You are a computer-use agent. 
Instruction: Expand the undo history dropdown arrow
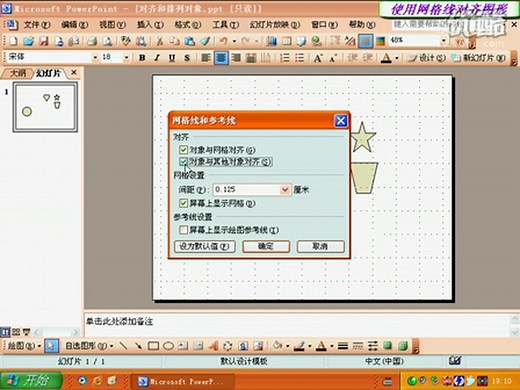(234, 41)
